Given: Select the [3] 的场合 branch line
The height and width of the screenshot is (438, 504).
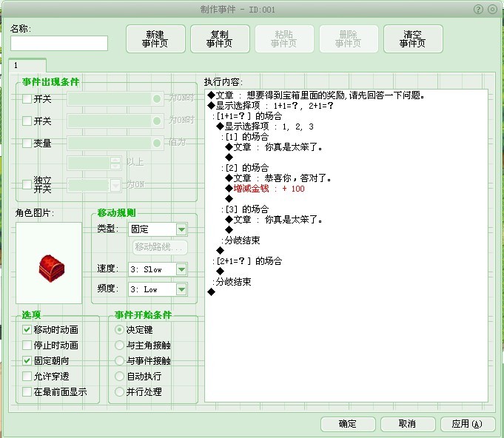Looking at the screenshot, I should (x=245, y=209).
